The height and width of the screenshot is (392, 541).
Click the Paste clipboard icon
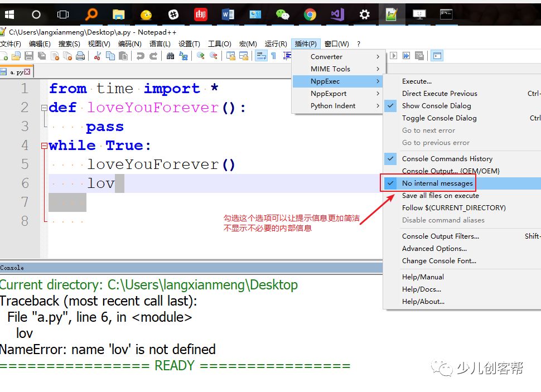[123, 56]
